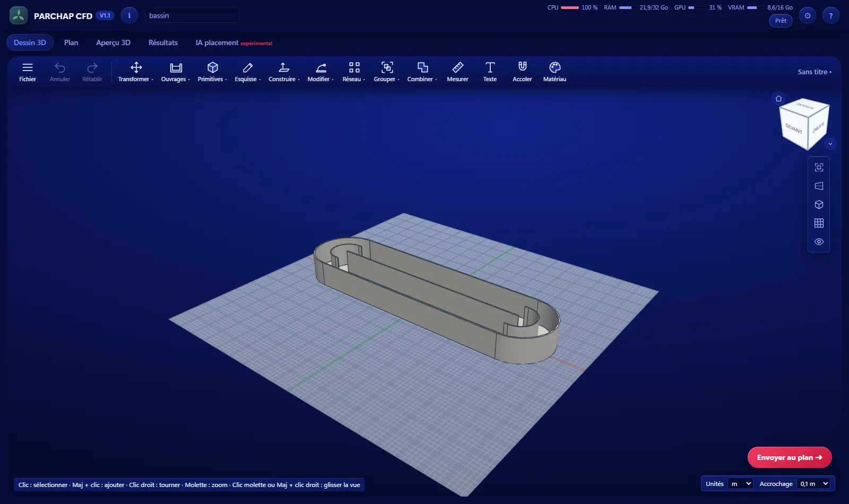Toggle the grid display icon
Screen dimensions: 849x504
tap(819, 223)
